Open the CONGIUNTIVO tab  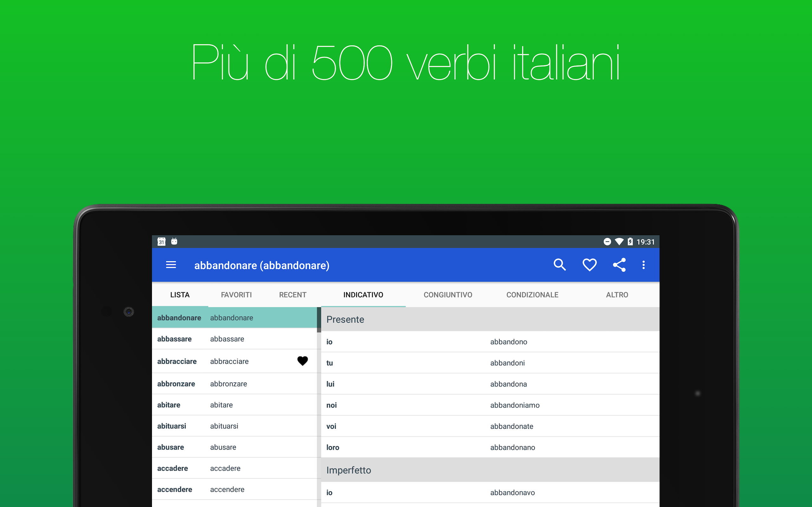(448, 295)
